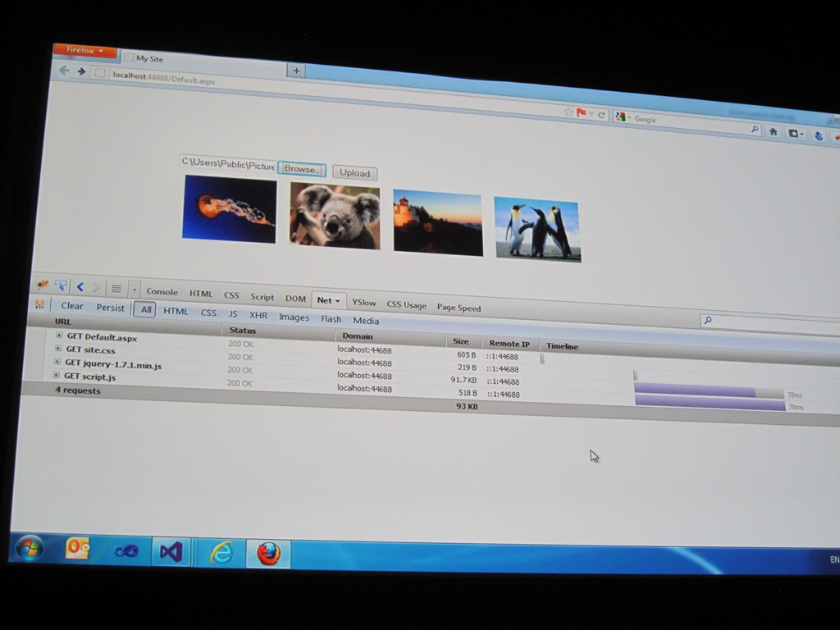Screen dimensions: 840x630
Task: Filter Net requests by Media
Action: (365, 321)
